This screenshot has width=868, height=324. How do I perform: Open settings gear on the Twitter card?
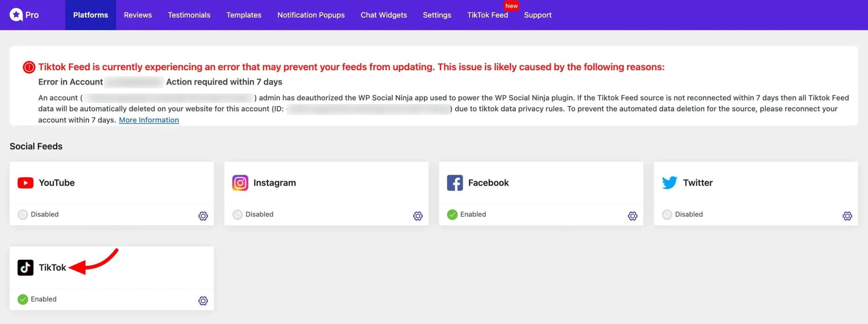(848, 216)
